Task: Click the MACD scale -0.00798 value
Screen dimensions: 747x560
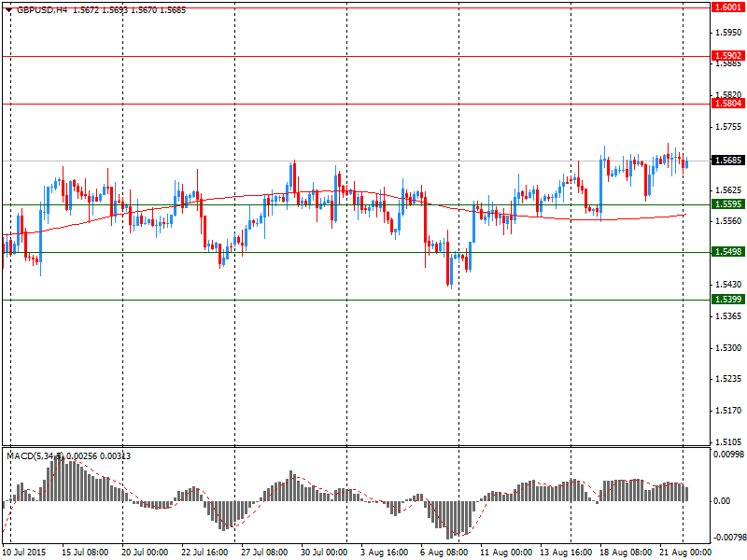Action: pyautogui.click(x=728, y=538)
